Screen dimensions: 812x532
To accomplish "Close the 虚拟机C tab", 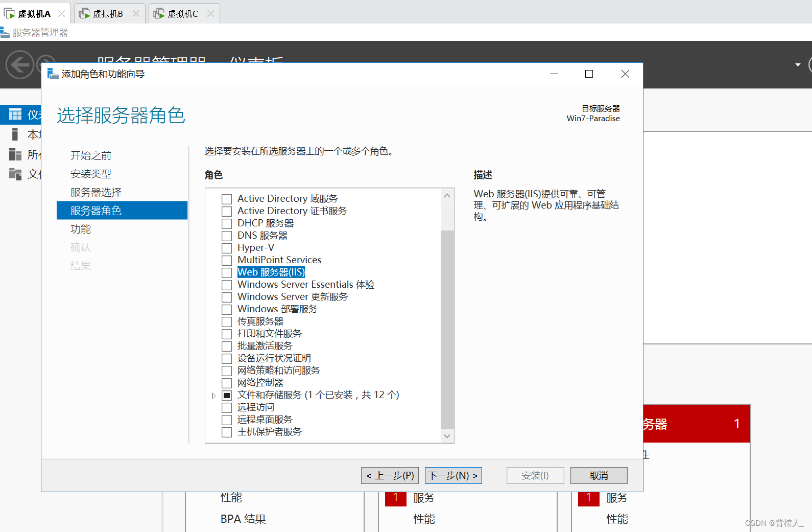I will (210, 14).
